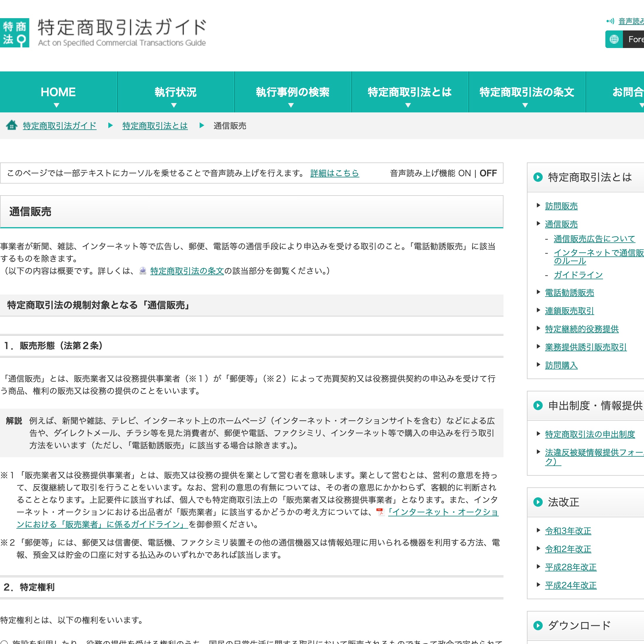Click the circle arrow icon beside 法改正
This screenshot has width=644, height=644.
(538, 502)
